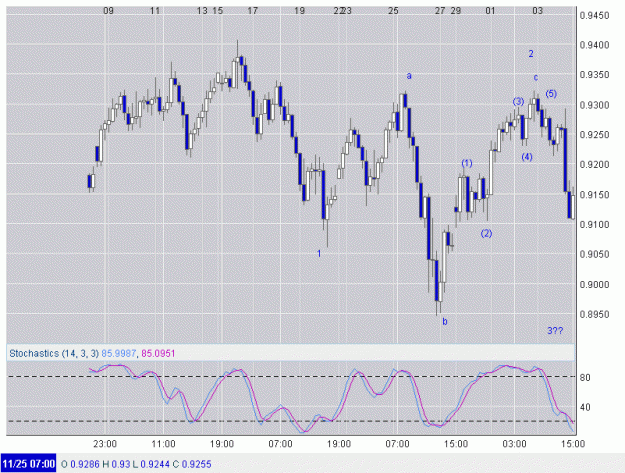
Task: Click the 0.9300 price axis label
Action: (x=594, y=105)
